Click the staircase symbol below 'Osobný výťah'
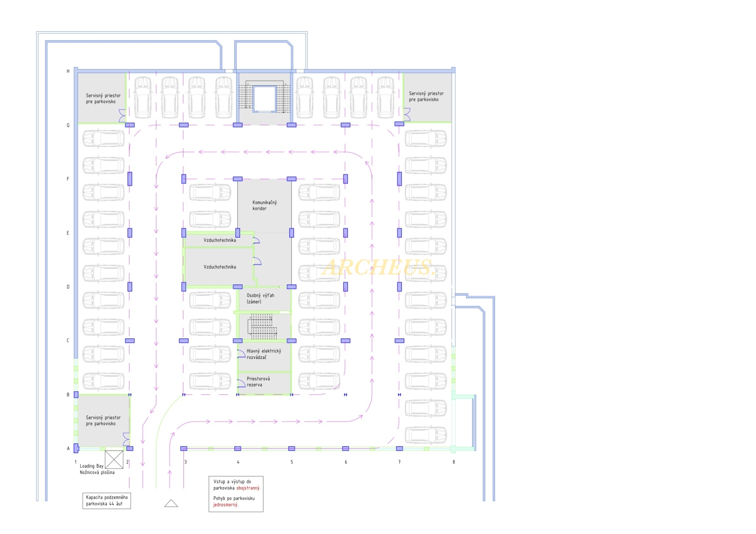Screen dimensions: 756x534 [262, 326]
